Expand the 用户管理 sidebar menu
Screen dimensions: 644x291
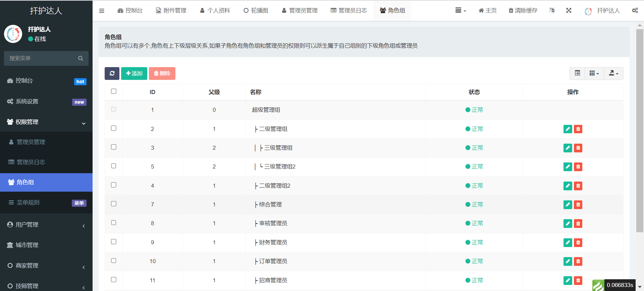pyautogui.click(x=46, y=225)
